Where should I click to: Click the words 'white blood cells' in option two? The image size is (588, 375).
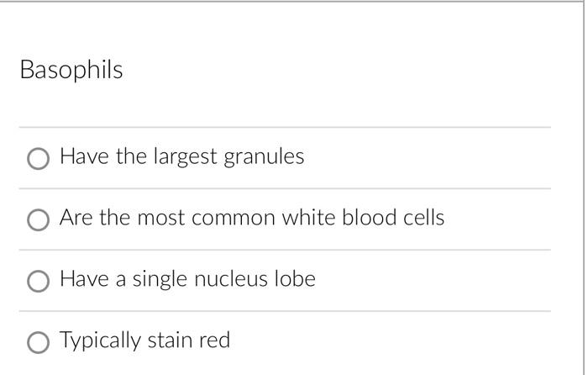(363, 218)
